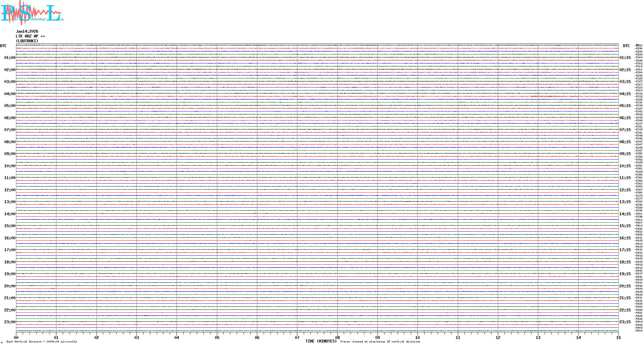Click the PSL Seismology Lab logo
This screenshot has height=346, width=644.
pos(32,12)
